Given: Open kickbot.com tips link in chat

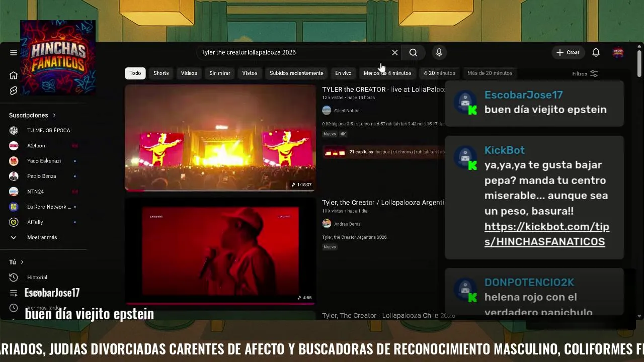Looking at the screenshot, I should pos(547,234).
